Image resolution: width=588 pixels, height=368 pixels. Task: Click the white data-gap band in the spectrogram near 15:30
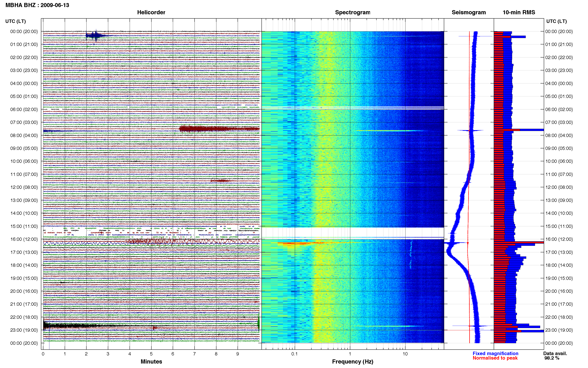click(353, 232)
